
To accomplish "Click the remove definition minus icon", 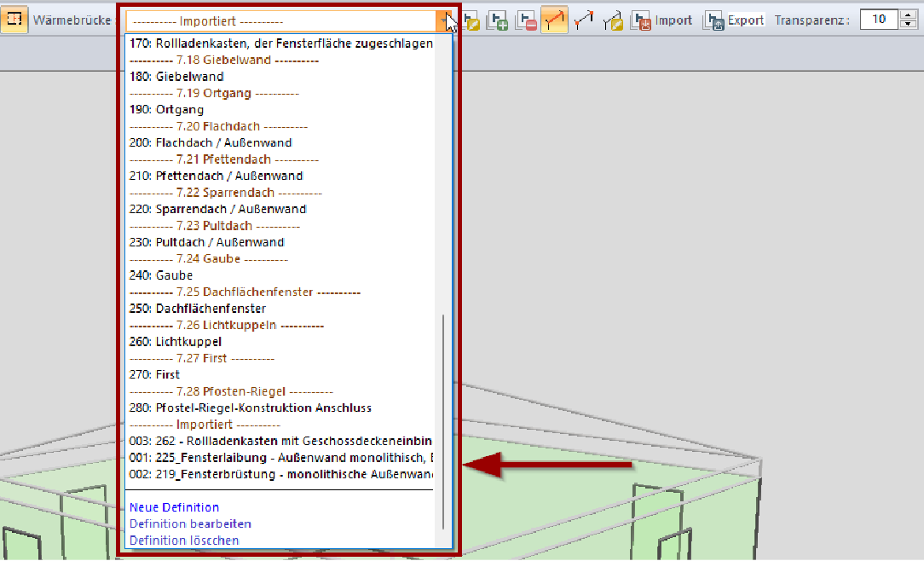I will (x=526, y=20).
